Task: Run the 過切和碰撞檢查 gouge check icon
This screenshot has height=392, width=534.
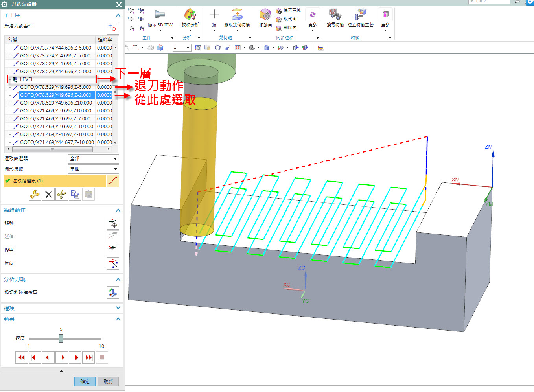Action: point(113,292)
